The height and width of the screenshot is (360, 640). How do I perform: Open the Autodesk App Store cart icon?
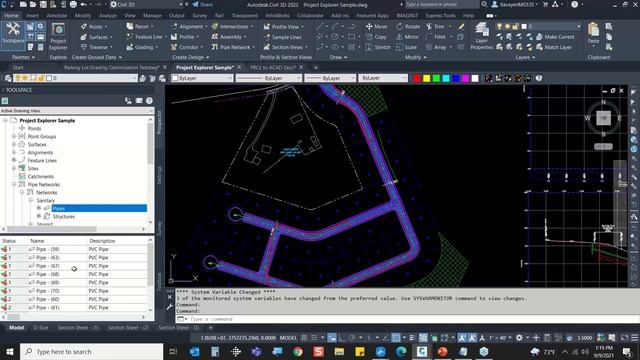pyautogui.click(x=545, y=4)
